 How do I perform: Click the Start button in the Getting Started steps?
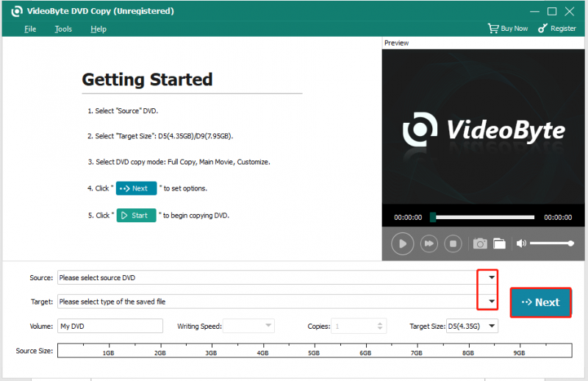[x=136, y=216]
